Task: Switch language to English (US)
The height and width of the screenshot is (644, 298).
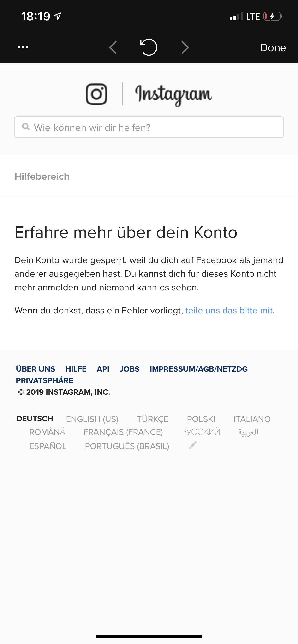Action: (x=92, y=419)
